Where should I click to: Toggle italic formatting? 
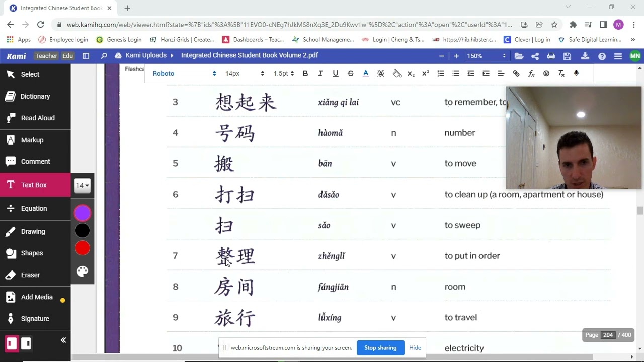pos(320,74)
